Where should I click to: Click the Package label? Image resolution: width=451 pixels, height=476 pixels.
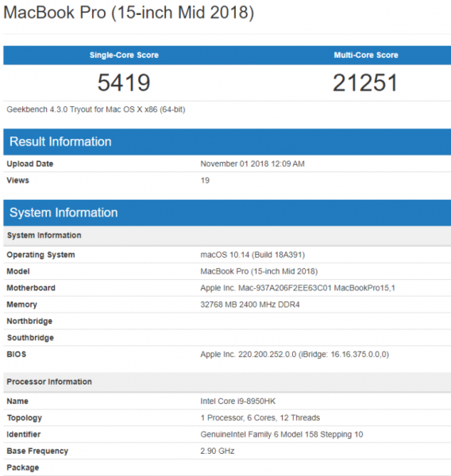tap(23, 467)
